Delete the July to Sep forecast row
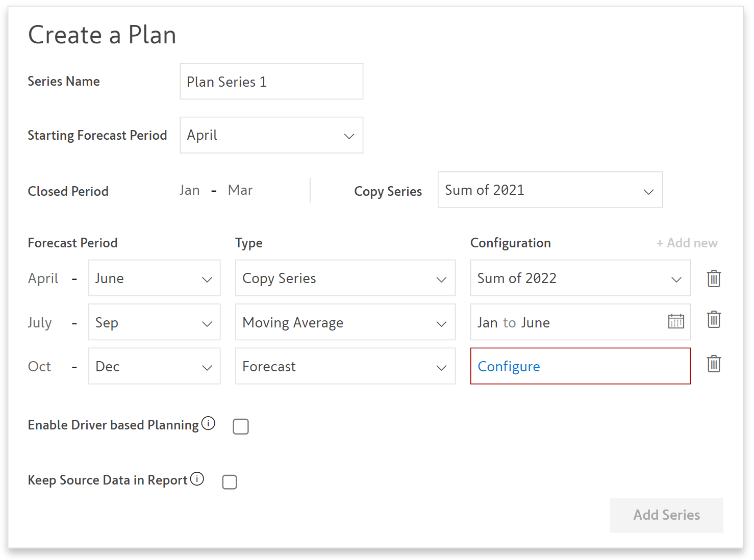The image size is (754, 560). click(x=713, y=320)
